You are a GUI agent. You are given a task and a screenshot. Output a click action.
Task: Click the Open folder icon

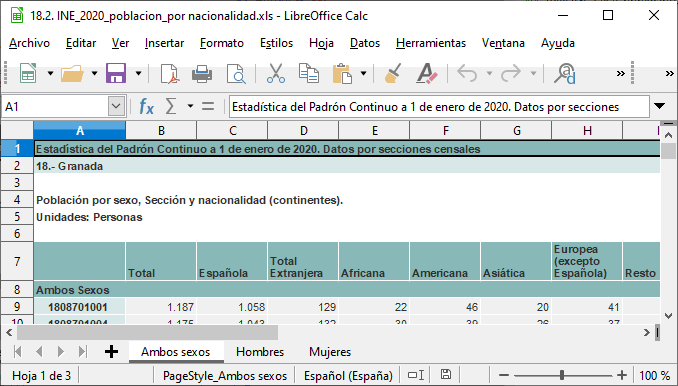(72, 73)
